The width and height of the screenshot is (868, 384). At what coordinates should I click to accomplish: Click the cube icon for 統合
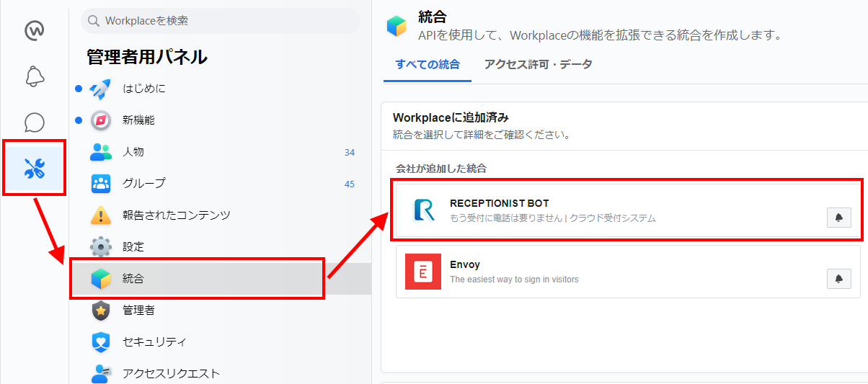click(101, 278)
